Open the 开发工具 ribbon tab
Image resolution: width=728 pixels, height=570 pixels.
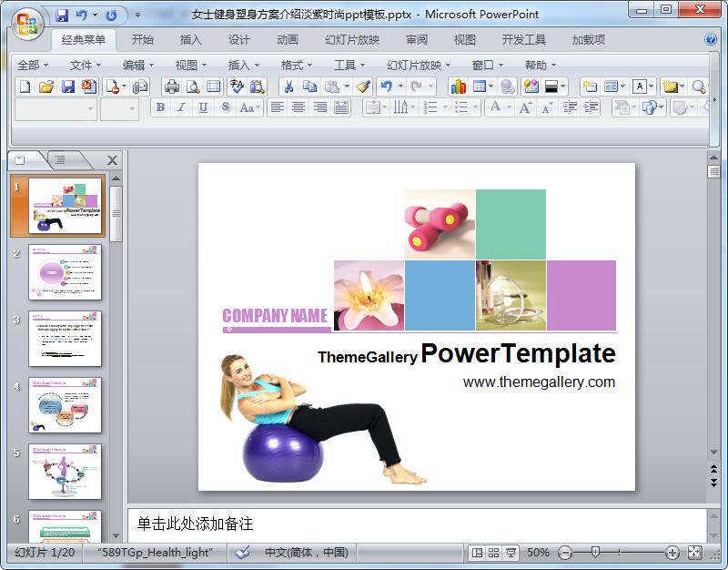point(524,39)
